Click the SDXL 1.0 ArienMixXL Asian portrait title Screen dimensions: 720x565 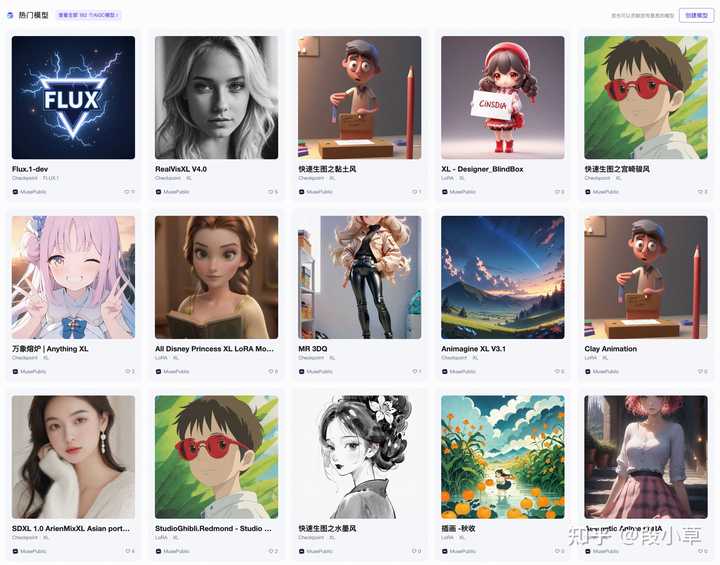pos(71,529)
